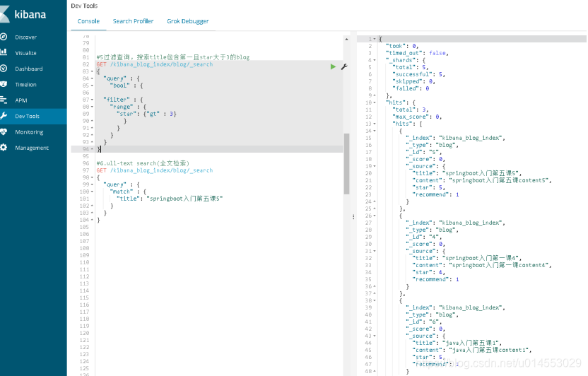Open APM icon in sidebar
The image size is (588, 376).
(x=4, y=100)
